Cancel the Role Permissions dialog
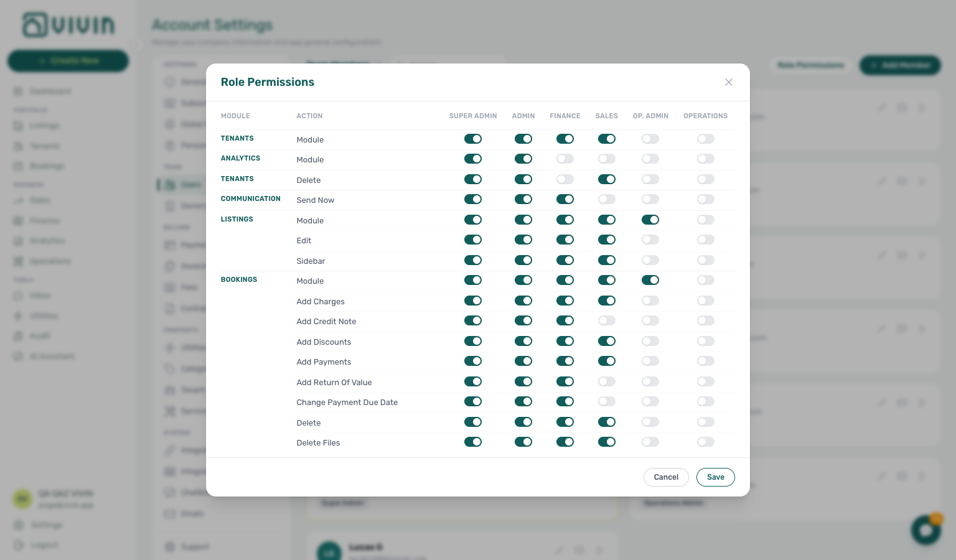 click(666, 477)
